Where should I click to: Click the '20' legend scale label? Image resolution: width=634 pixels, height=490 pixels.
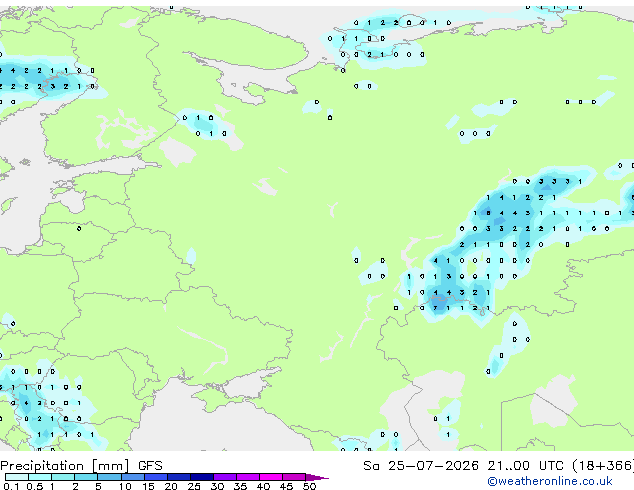171,486
